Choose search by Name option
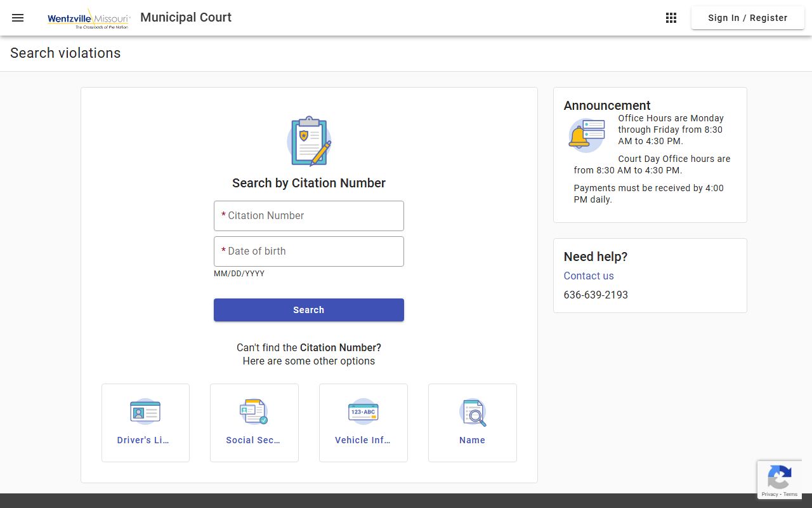Image resolution: width=812 pixels, height=508 pixels. (473, 423)
